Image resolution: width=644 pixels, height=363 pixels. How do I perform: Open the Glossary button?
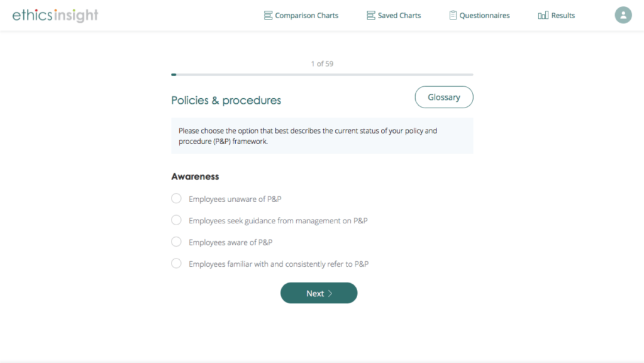point(444,98)
